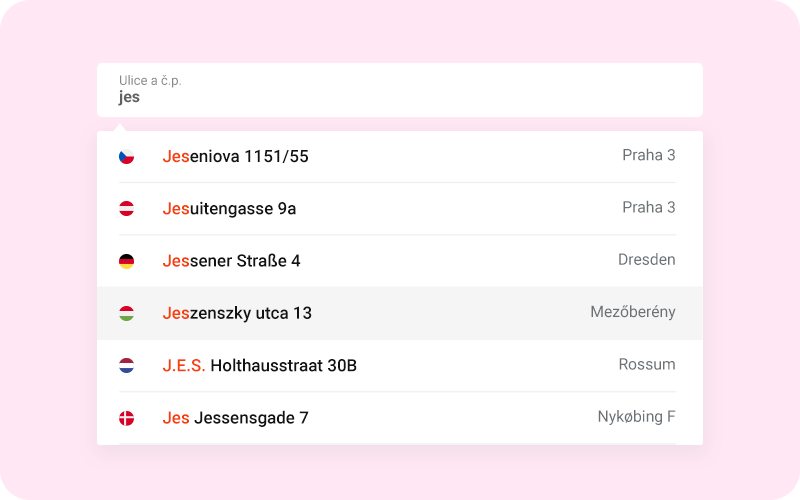This screenshot has width=800, height=500.
Task: Select Jeszenszky utca 13 suggestion
Action: (237, 313)
